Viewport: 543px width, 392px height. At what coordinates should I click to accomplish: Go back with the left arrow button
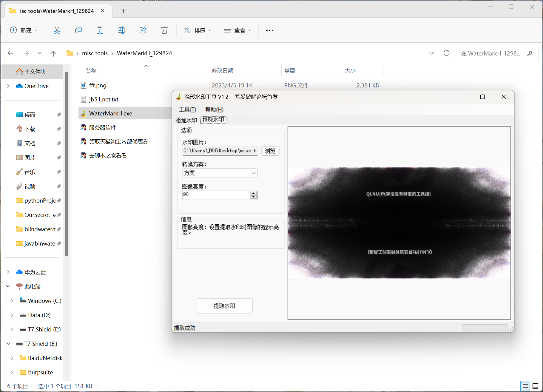10,53
